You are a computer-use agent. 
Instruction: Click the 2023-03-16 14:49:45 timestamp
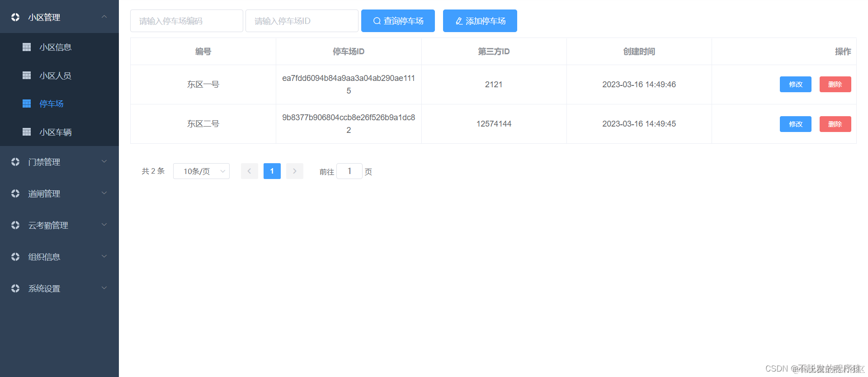click(x=639, y=124)
